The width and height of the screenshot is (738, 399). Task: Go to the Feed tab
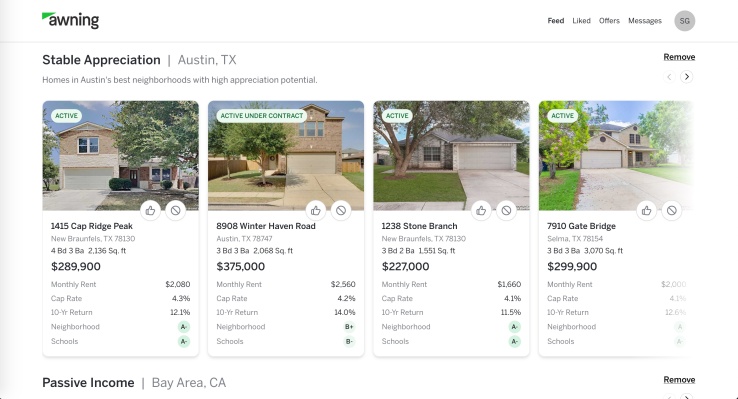(x=556, y=21)
